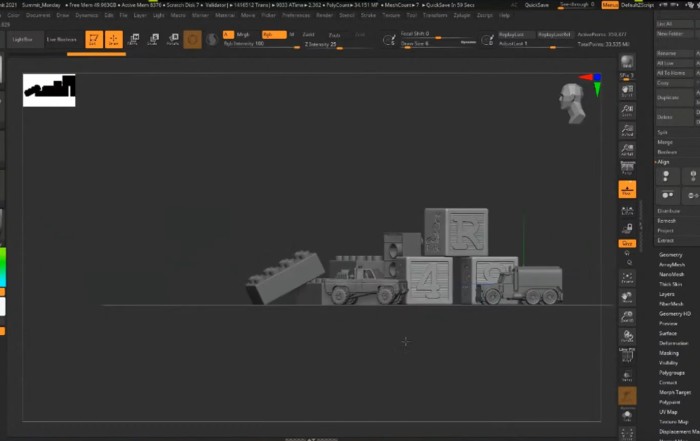Screen dimensions: 700x441
Task: Open the Tool menu in the menu bar
Action: tap(411, 16)
